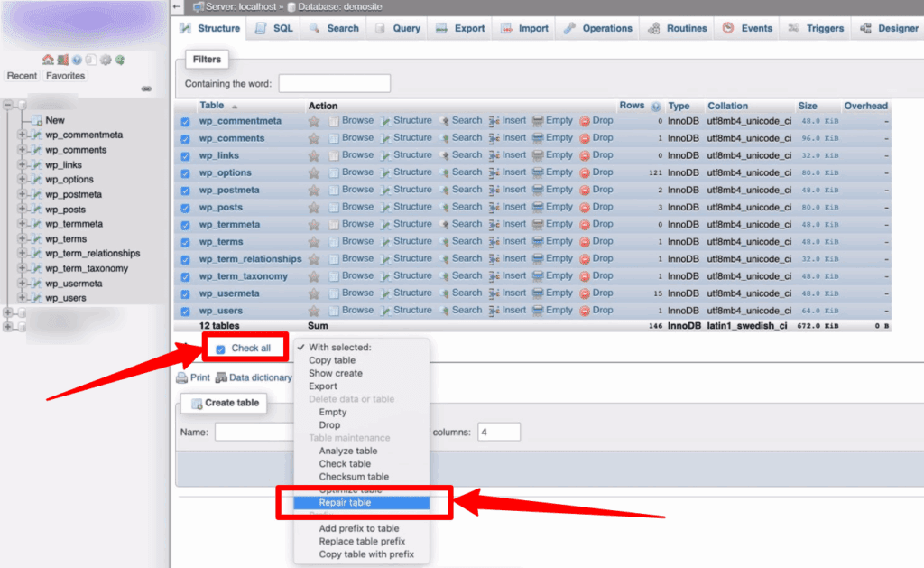Click the Browse icon in the wp_posts row
Screen dimensions: 924x568
pos(334,208)
